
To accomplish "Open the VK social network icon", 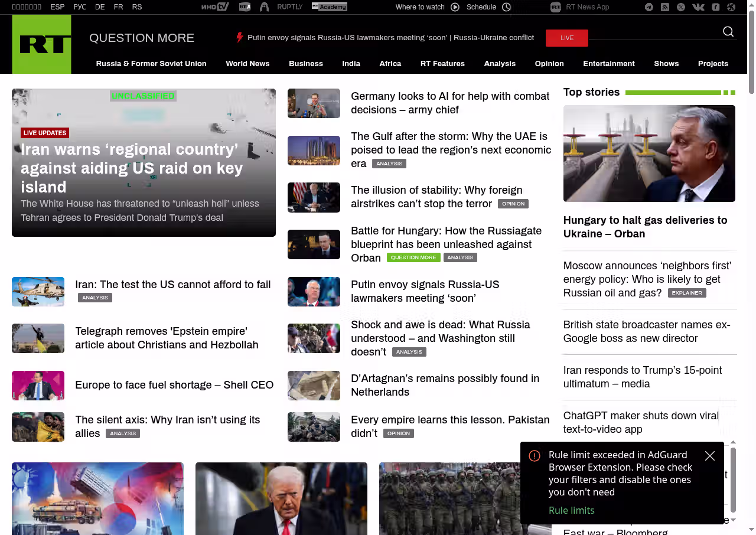I will pos(698,7).
